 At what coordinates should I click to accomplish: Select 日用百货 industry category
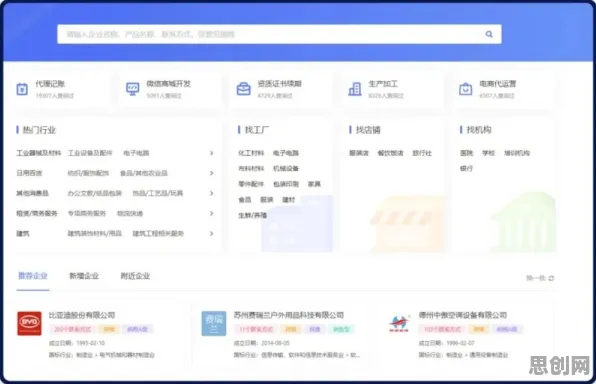[x=29, y=173]
